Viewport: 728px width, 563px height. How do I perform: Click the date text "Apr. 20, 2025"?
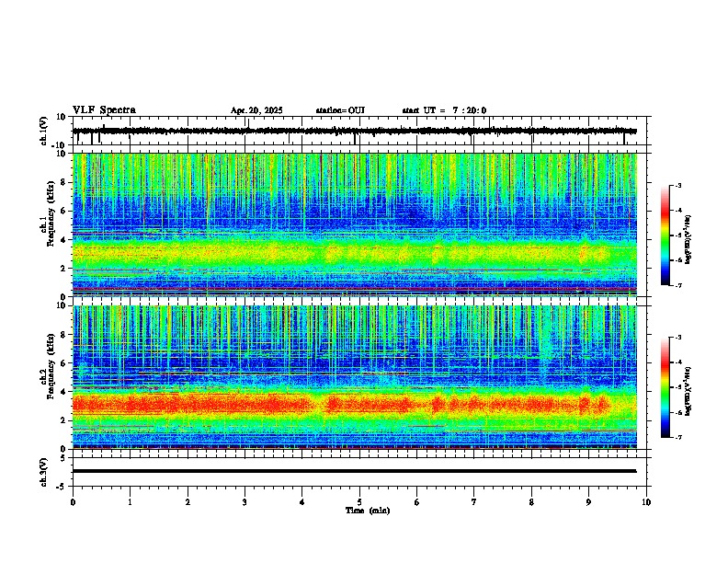pos(256,110)
